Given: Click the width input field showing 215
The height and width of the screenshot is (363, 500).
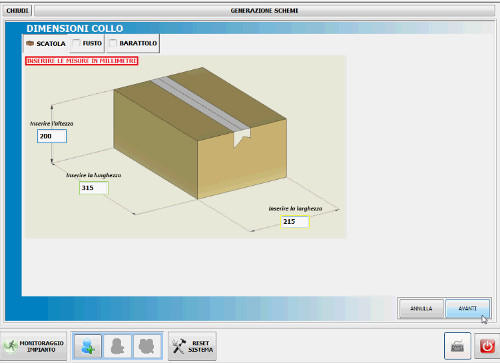Looking at the screenshot, I should (295, 222).
